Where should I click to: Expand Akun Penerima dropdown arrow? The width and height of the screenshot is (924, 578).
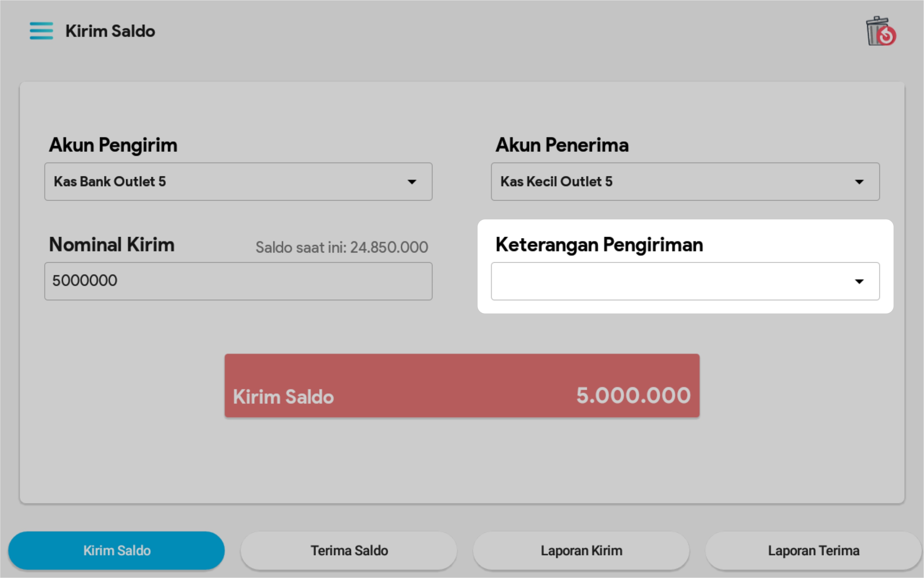coord(859,182)
